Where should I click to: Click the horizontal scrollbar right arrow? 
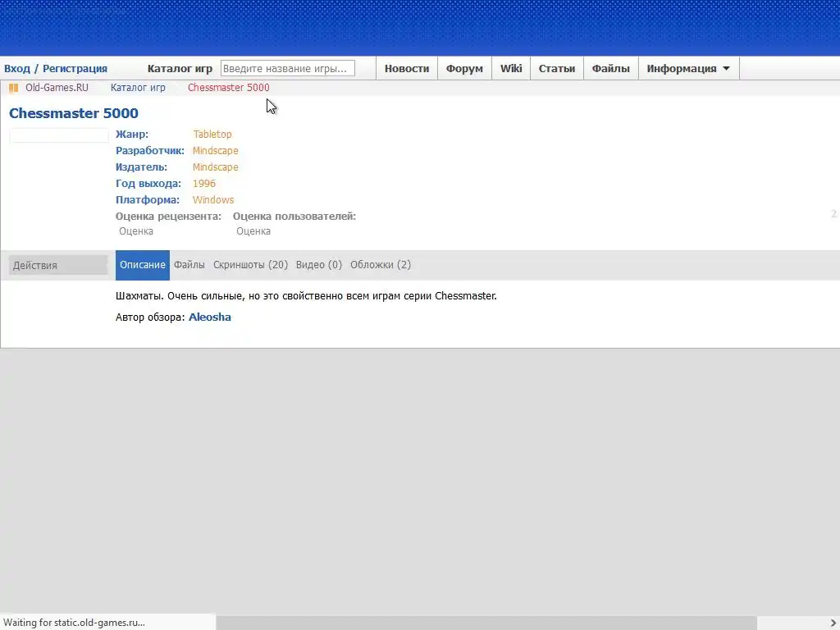click(x=833, y=623)
